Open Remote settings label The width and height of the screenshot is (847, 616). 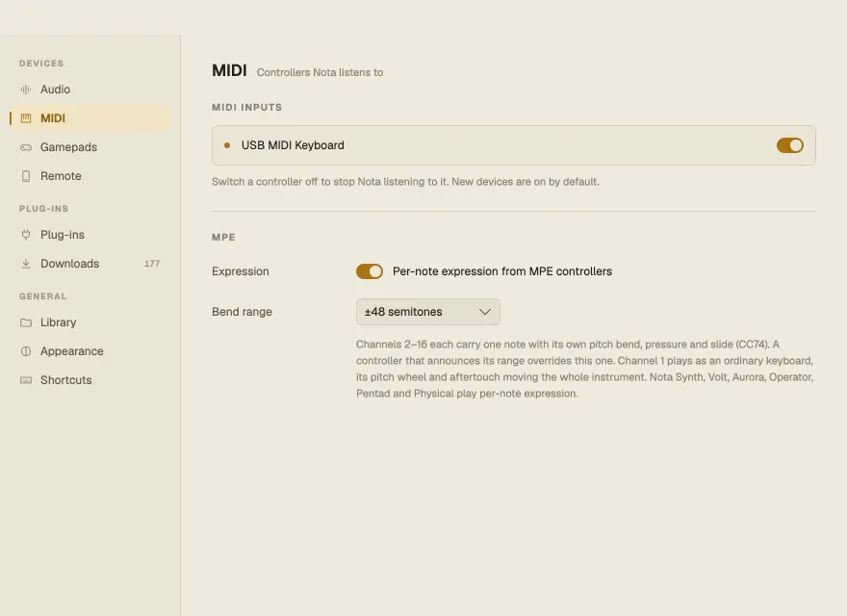click(x=61, y=176)
